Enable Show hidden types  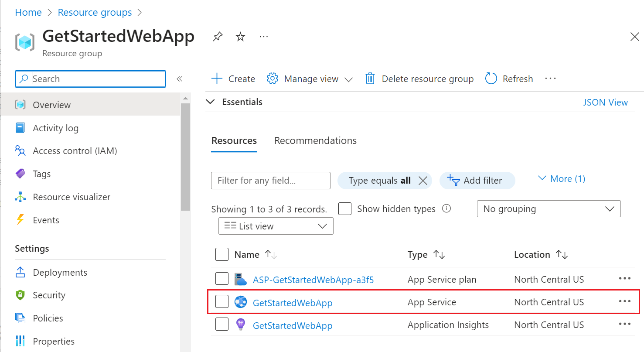[345, 209]
